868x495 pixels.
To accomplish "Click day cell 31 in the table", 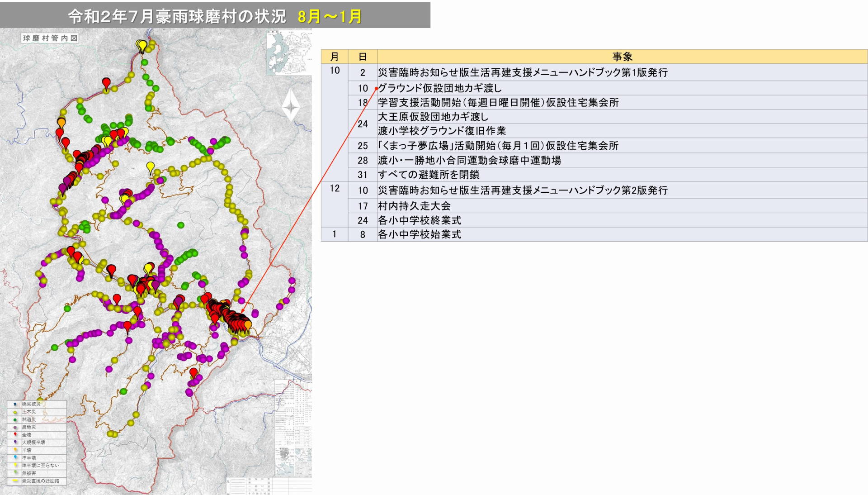I will 363,175.
